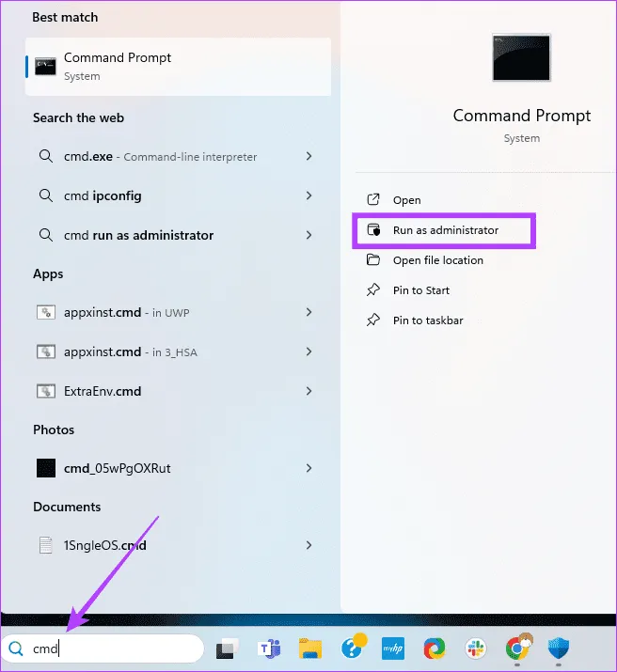This screenshot has width=617, height=672.
Task: Open the Windows Security shield icon
Action: pyautogui.click(x=557, y=649)
